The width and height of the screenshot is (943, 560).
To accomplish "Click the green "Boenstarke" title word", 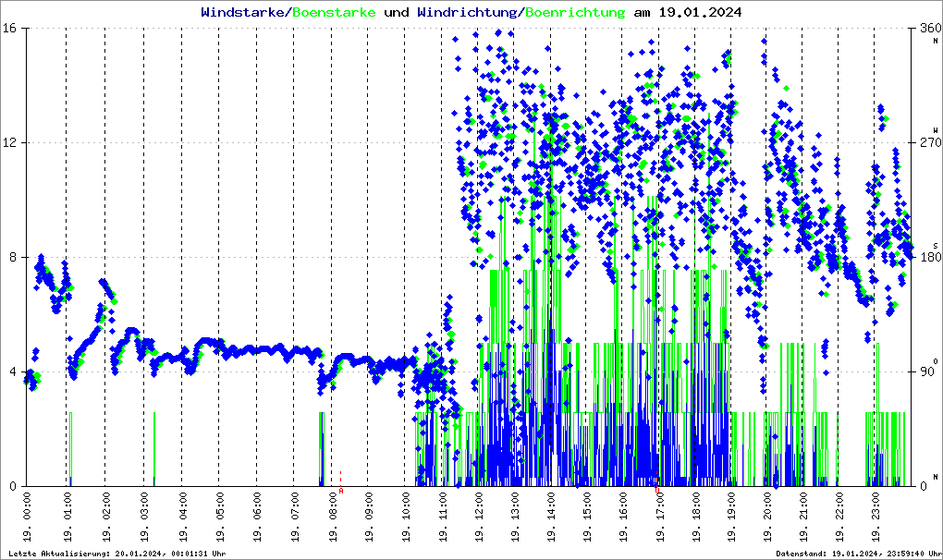I will click(334, 12).
